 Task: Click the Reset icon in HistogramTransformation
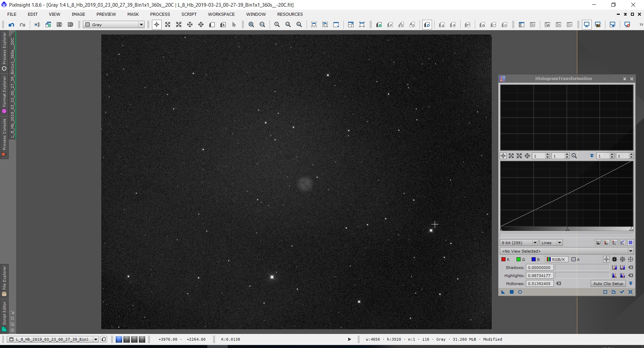click(630, 292)
